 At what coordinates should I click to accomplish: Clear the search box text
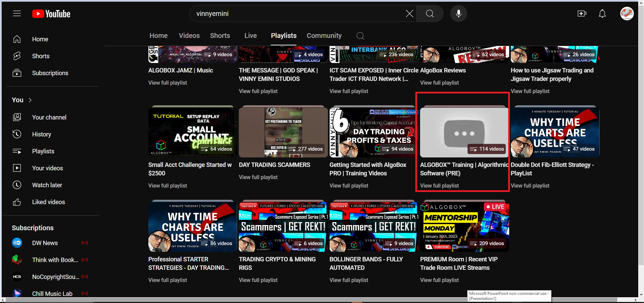click(409, 14)
